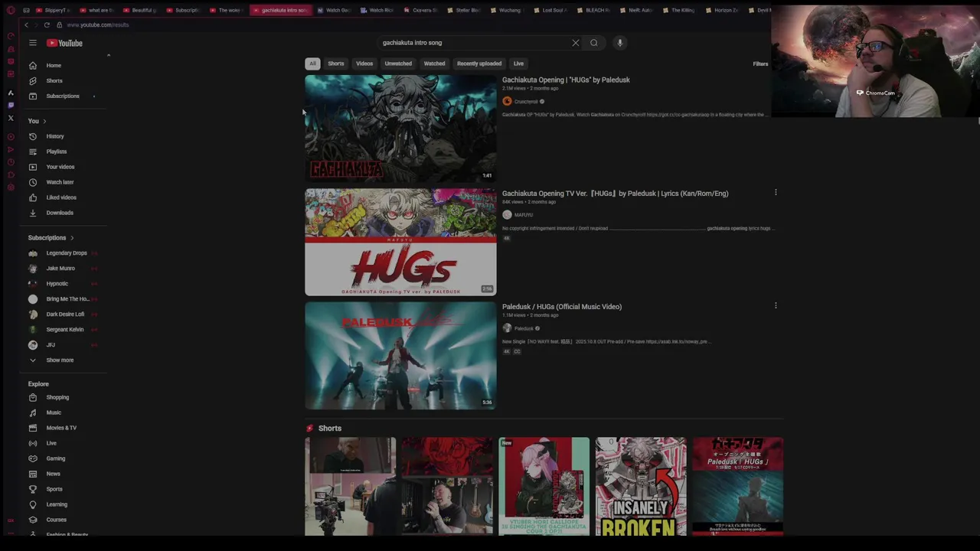Click the browser address bar URL

[x=98, y=24]
